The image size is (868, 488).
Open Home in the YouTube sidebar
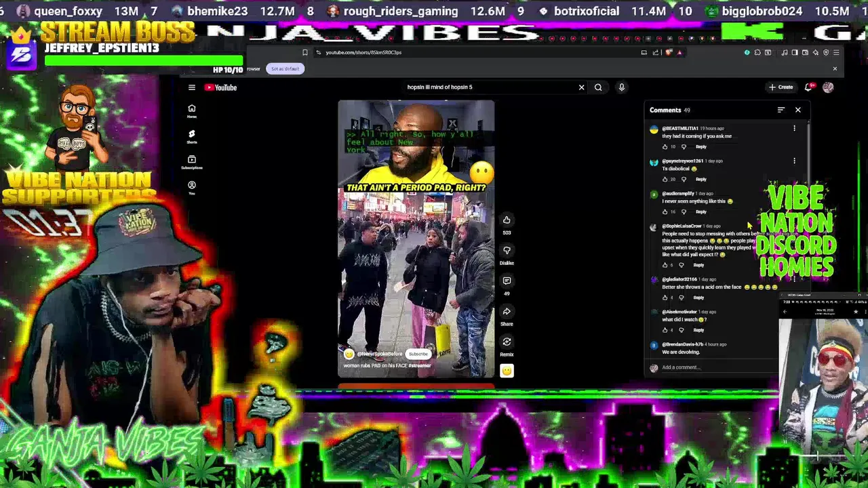(192, 111)
